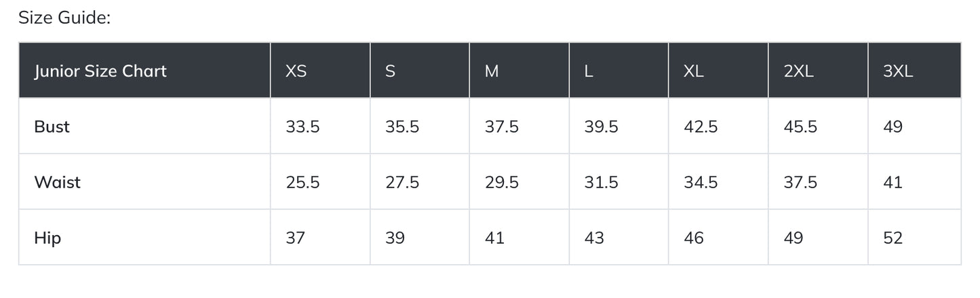Image resolution: width=980 pixels, height=298 pixels.
Task: Click the L bust value 39.5
Action: pos(601,127)
